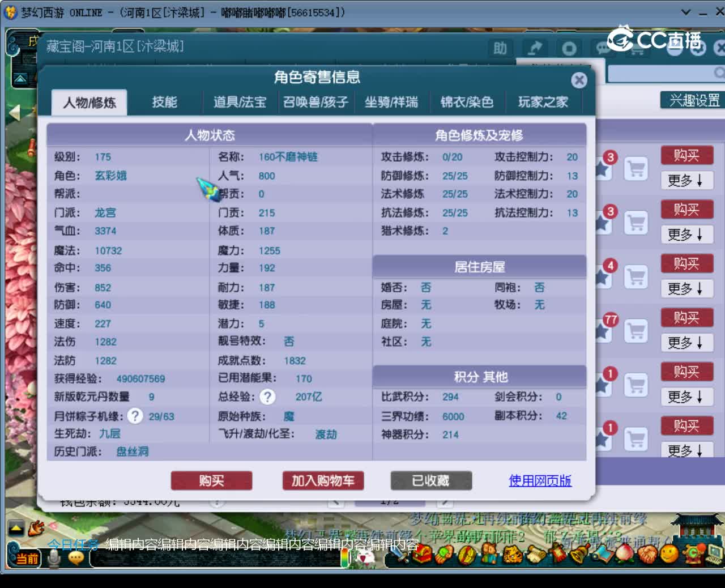Viewport: 725px width, 588px height.
Task: Click the left arrow icon at window left edge
Action: 14,112
